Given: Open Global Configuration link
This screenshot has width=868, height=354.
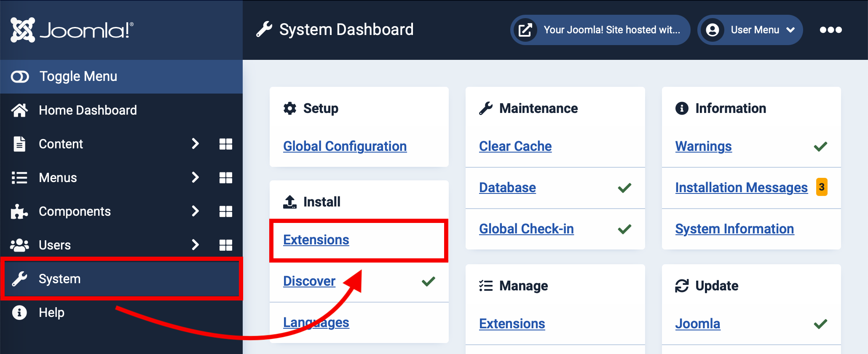Looking at the screenshot, I should [x=345, y=146].
